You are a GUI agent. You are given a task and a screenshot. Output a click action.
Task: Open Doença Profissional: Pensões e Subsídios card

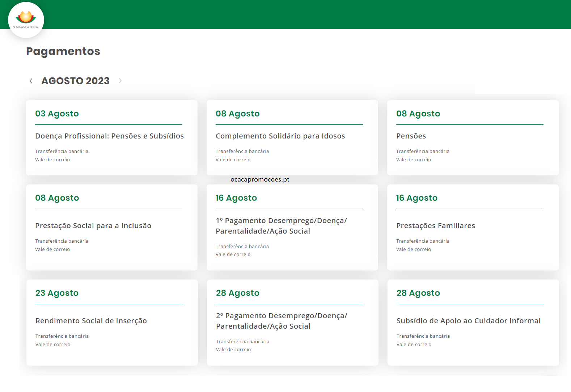click(112, 138)
